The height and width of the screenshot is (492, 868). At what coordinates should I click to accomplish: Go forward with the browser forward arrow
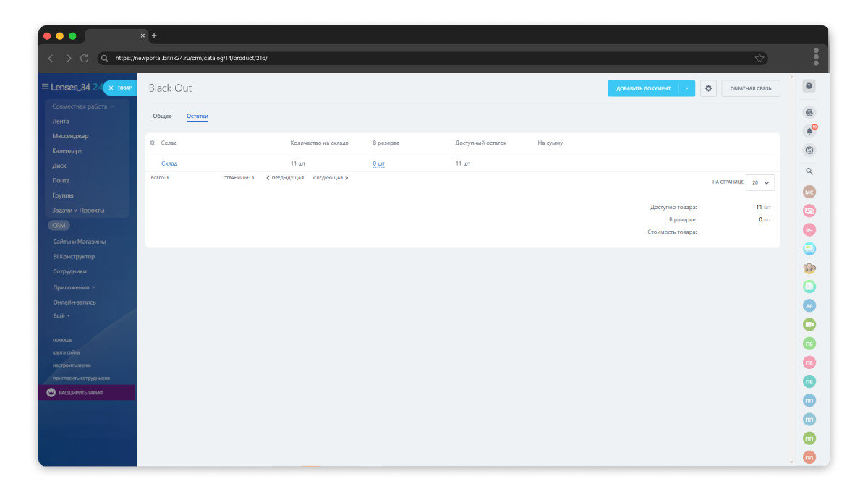click(68, 58)
